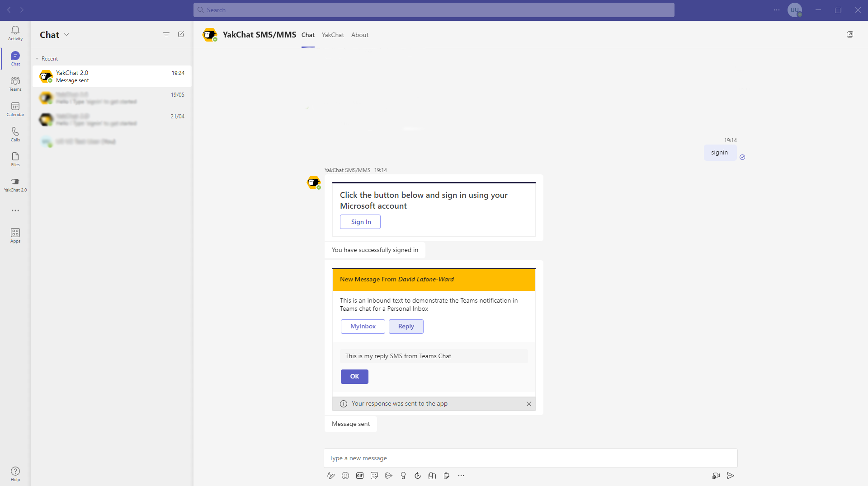Focus the reply SMS text field

[434, 356]
